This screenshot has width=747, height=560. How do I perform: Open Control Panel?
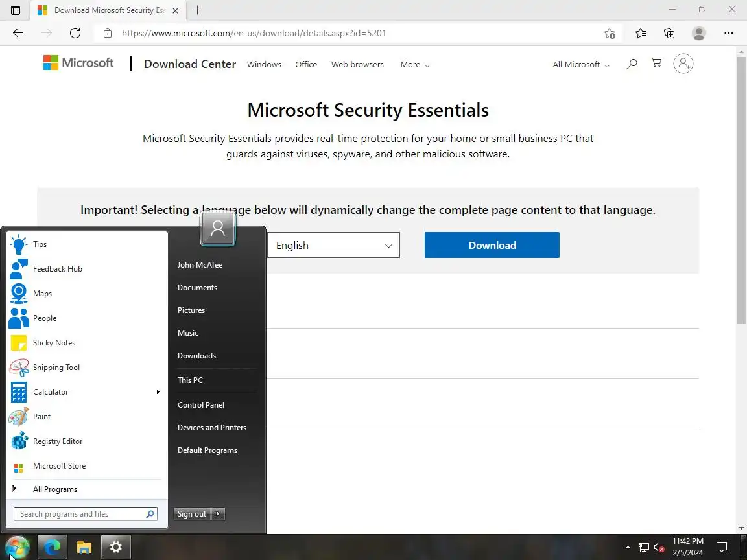coord(201,405)
